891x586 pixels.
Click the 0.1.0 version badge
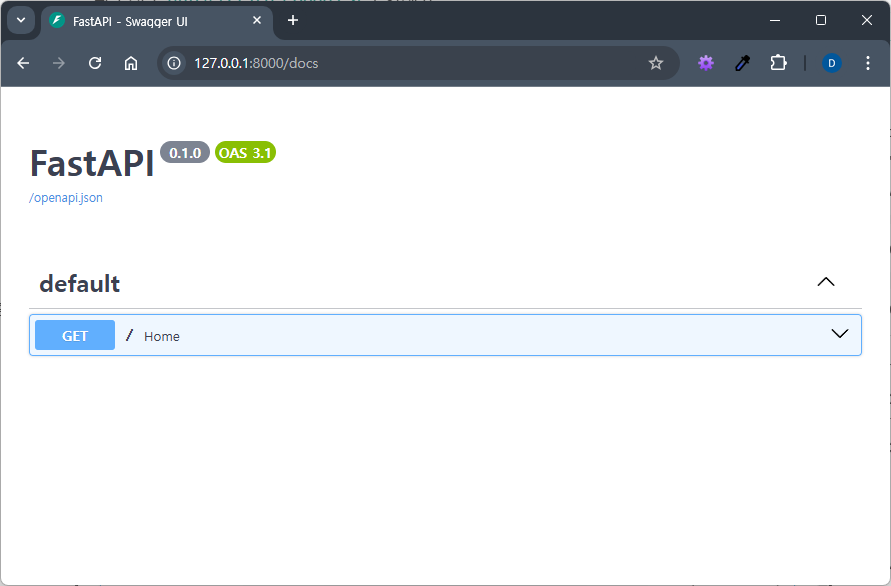(185, 152)
